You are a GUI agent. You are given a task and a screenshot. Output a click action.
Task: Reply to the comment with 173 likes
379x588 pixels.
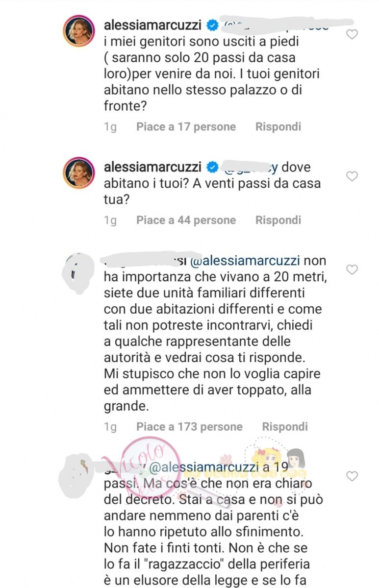(285, 427)
